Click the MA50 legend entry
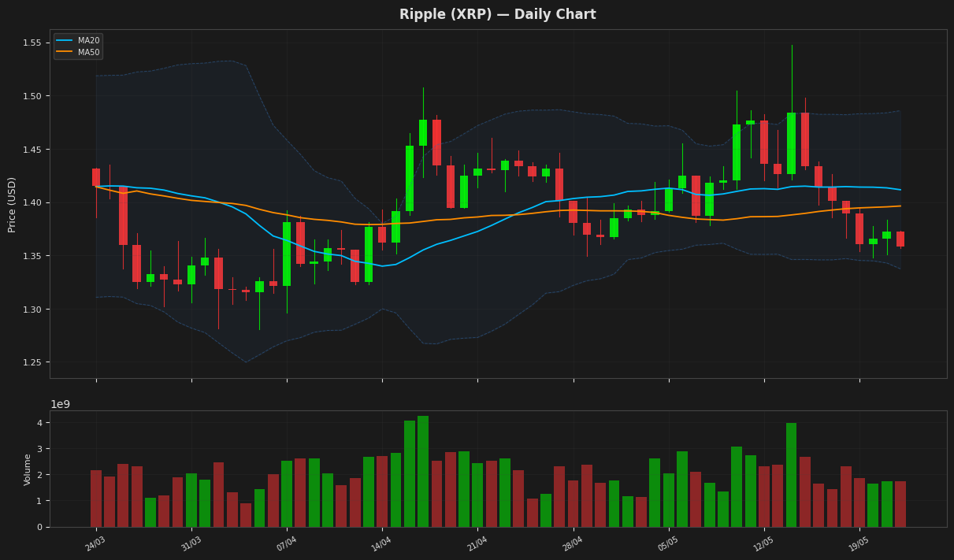This screenshot has height=560, width=954. (77, 52)
